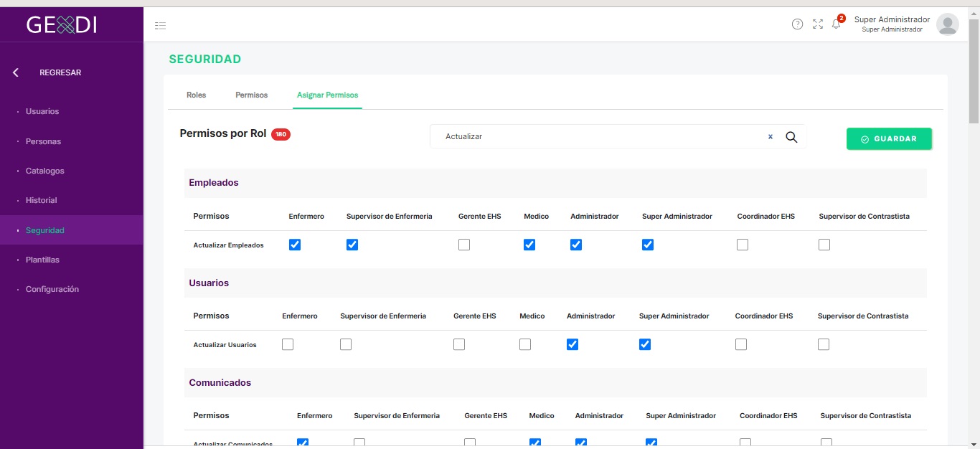Open notifications bell icon
Image resolution: width=980 pixels, height=449 pixels.
pyautogui.click(x=836, y=24)
